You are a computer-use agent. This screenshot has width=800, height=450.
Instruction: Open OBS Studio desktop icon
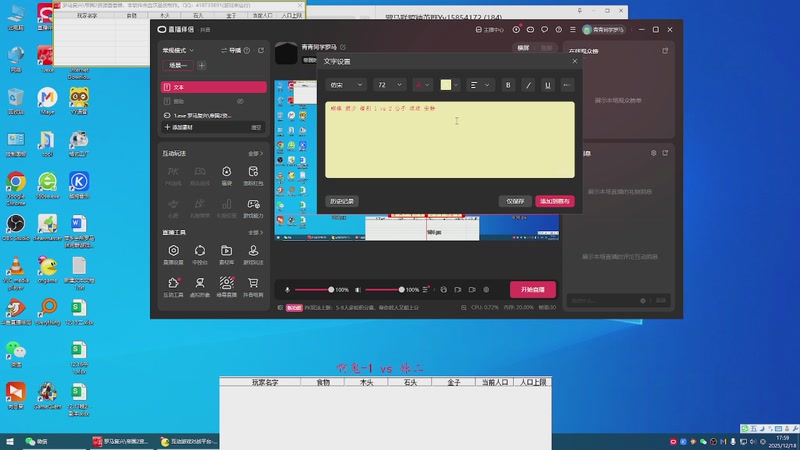[16, 228]
